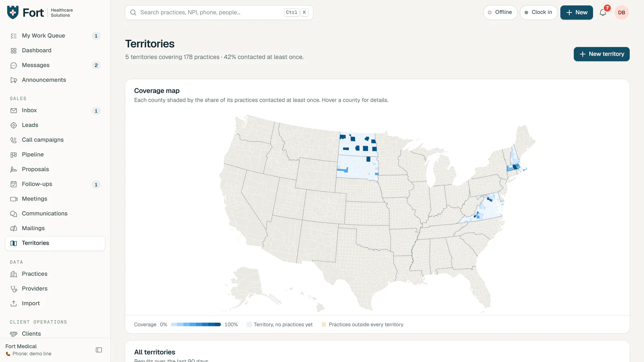
Task: Open Dashboard from the sidebar
Action: tap(55, 51)
